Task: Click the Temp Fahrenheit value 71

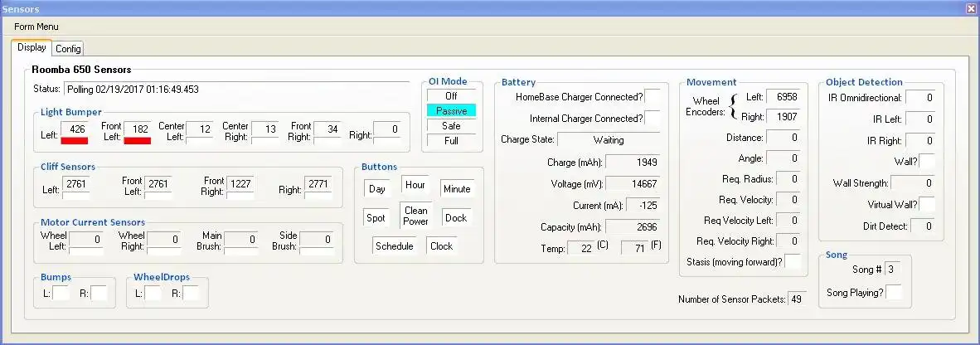Action: 634,248
